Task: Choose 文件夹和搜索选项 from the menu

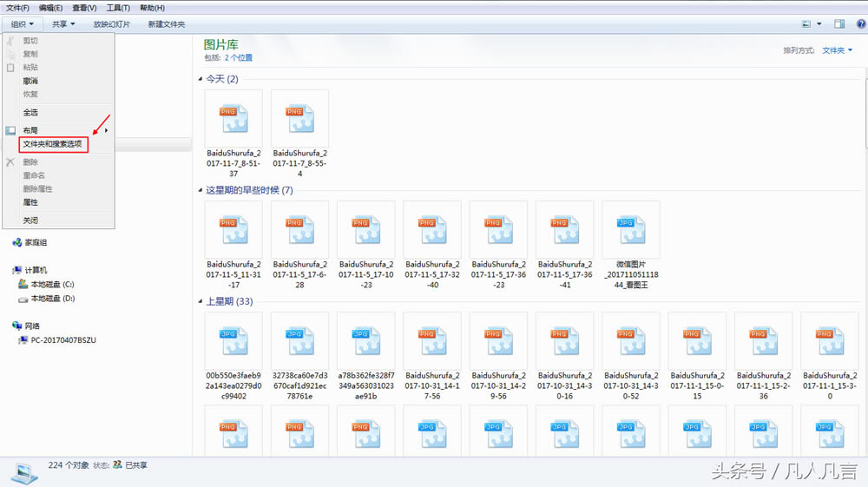Action: click(x=53, y=144)
